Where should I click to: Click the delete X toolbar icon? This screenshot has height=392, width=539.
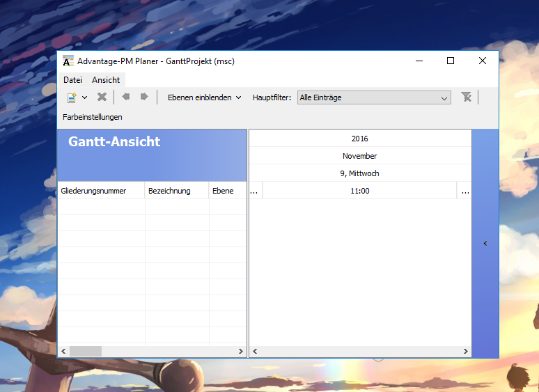pyautogui.click(x=102, y=97)
